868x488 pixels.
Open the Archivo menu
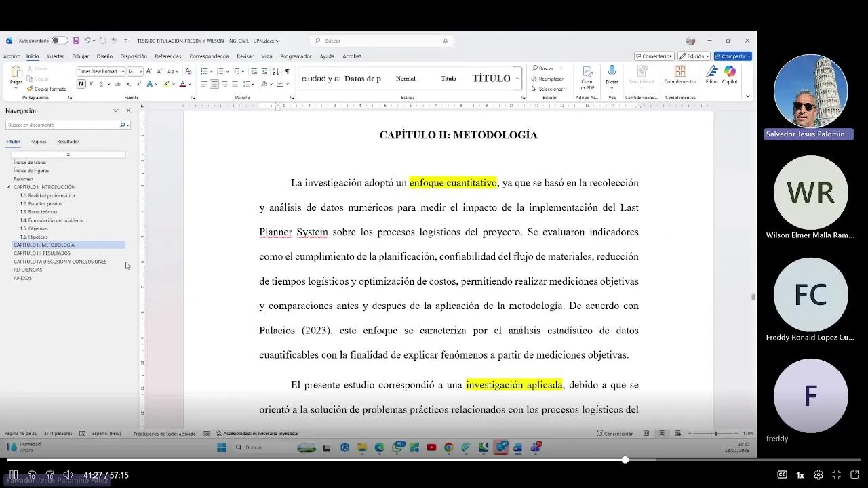coord(12,56)
